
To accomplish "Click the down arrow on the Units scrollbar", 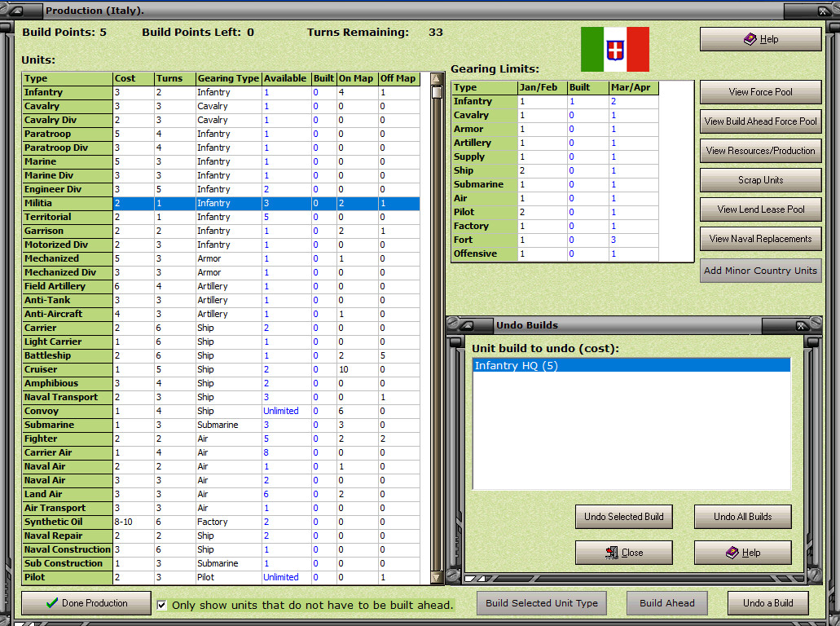I will [437, 576].
